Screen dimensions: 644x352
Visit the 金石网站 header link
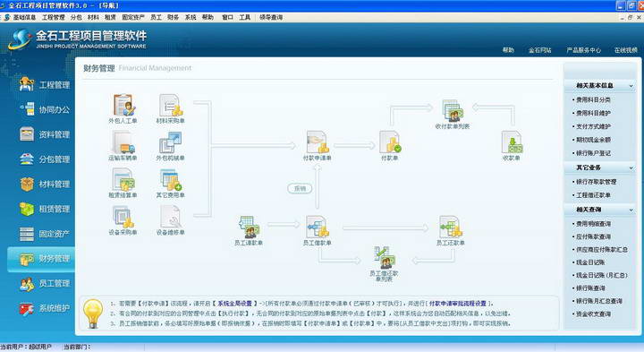(539, 50)
